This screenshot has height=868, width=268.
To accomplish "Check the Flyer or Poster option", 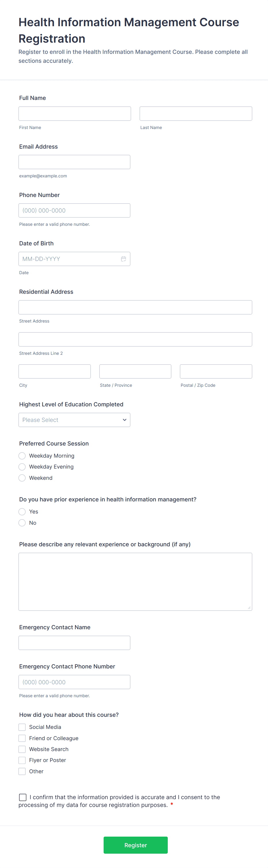I will pos(22,760).
